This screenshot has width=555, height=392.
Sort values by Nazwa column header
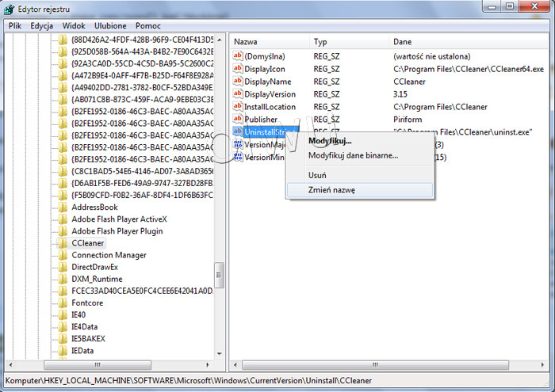(x=270, y=42)
